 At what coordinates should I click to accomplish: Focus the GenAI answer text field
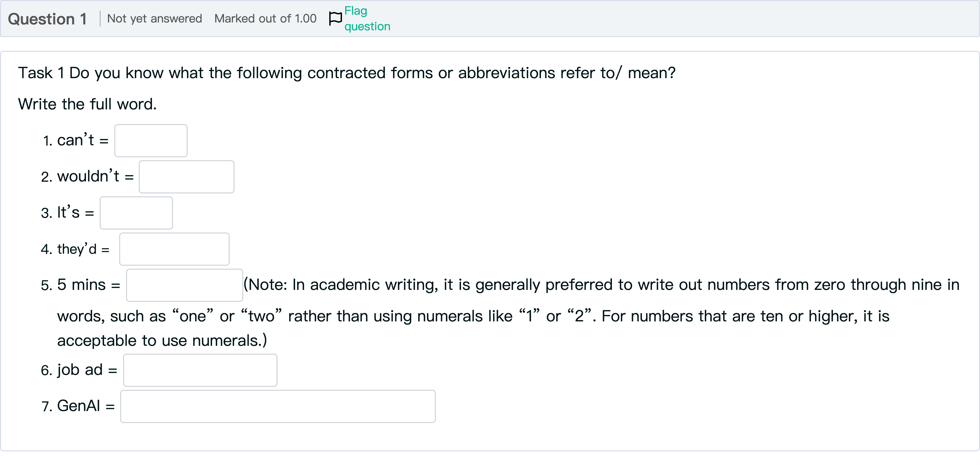pyautogui.click(x=278, y=406)
